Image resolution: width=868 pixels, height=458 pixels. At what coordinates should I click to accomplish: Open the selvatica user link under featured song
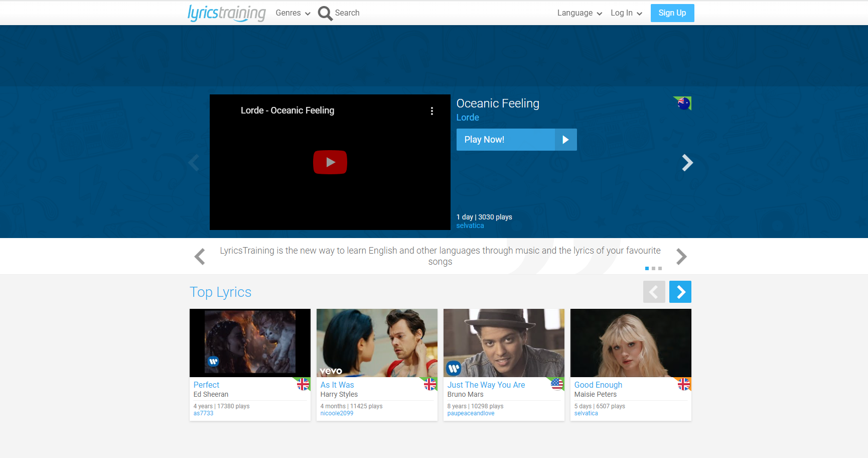[470, 226]
